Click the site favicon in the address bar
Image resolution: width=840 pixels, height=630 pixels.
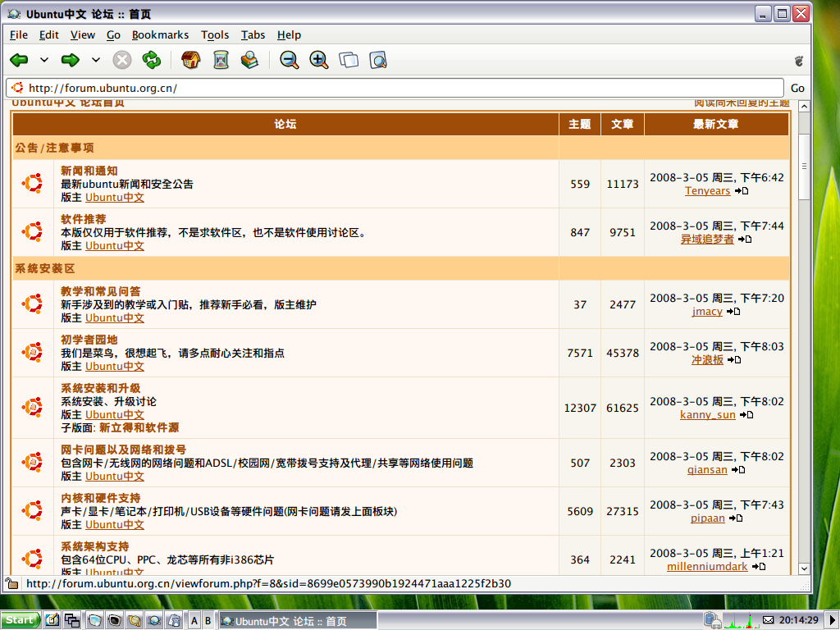click(x=17, y=88)
